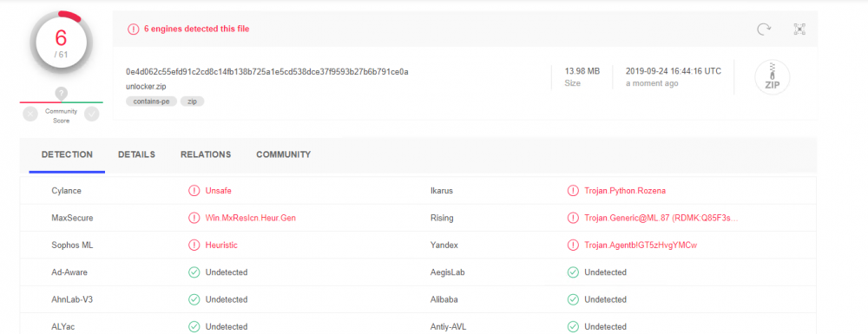Switch to the DETECTION tab

pyautogui.click(x=67, y=154)
